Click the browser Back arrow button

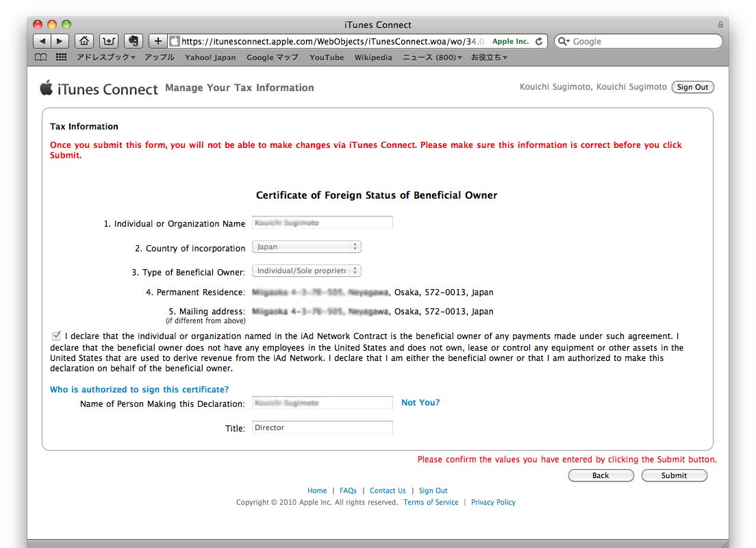(x=42, y=41)
